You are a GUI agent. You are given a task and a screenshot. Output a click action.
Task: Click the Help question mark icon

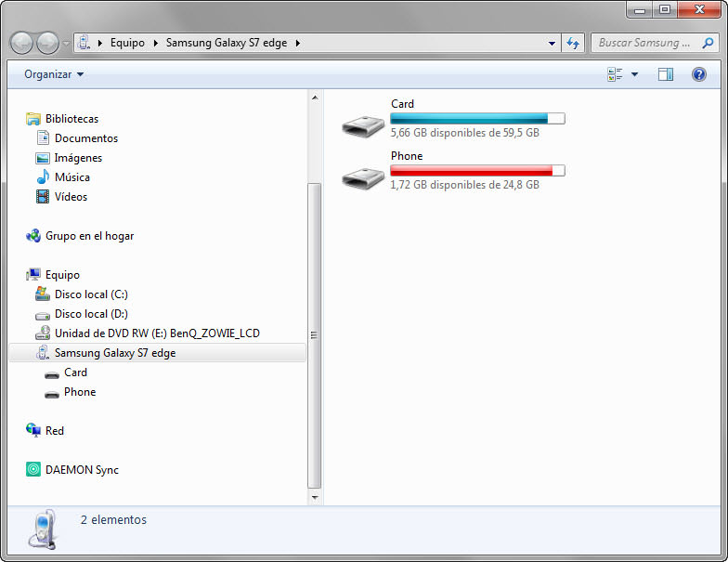(699, 74)
